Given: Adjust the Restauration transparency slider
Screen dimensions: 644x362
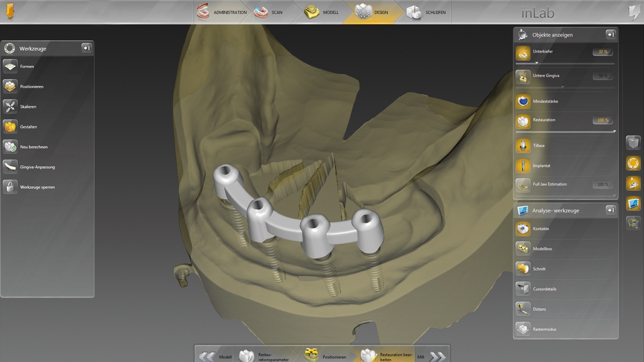Looking at the screenshot, I should [614, 131].
